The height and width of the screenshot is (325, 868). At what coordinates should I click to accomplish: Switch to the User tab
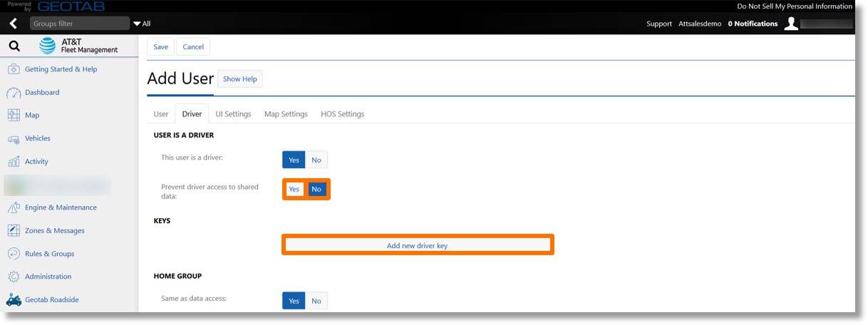click(161, 114)
